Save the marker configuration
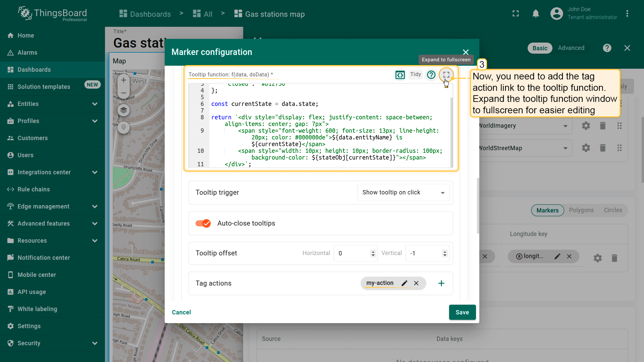Viewport: 644px width, 362px height. [x=462, y=312]
